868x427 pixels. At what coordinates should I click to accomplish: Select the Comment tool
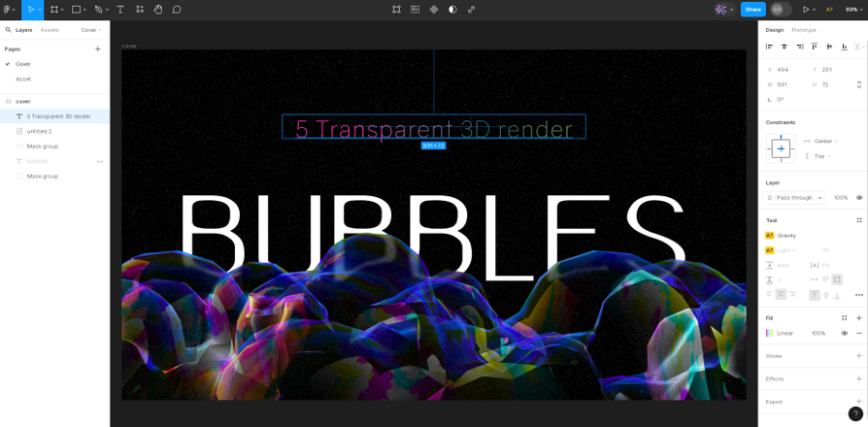[x=177, y=9]
